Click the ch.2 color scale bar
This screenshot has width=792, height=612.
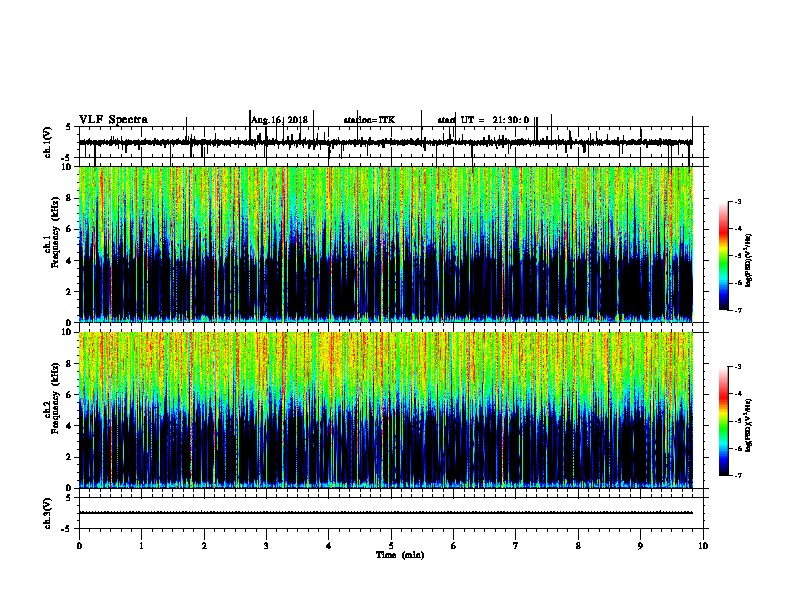(724, 421)
